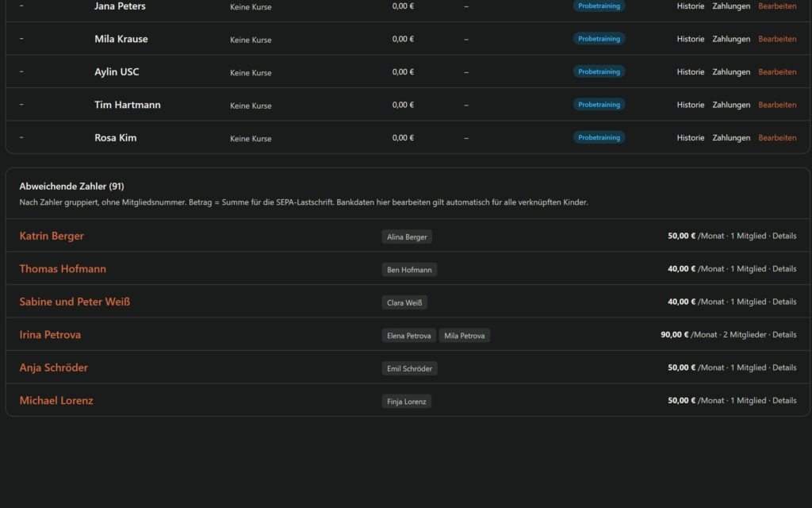This screenshot has width=812, height=508.
Task: Click Probetraining badge for Jana Peters
Action: point(599,6)
